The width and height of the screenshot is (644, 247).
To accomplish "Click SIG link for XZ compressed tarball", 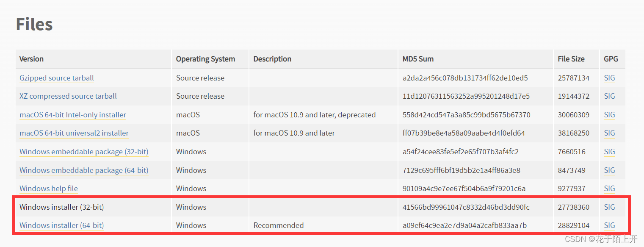I will [609, 96].
